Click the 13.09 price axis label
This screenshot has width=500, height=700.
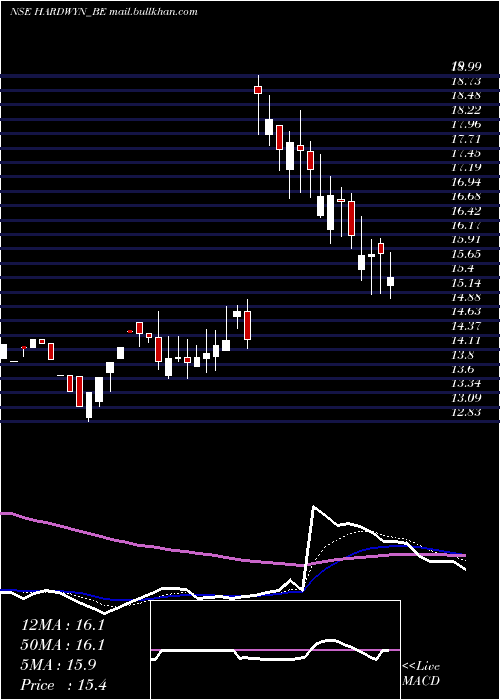[x=466, y=398]
